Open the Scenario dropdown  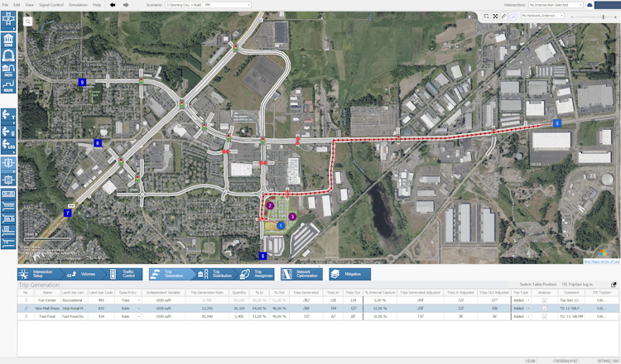(x=208, y=5)
